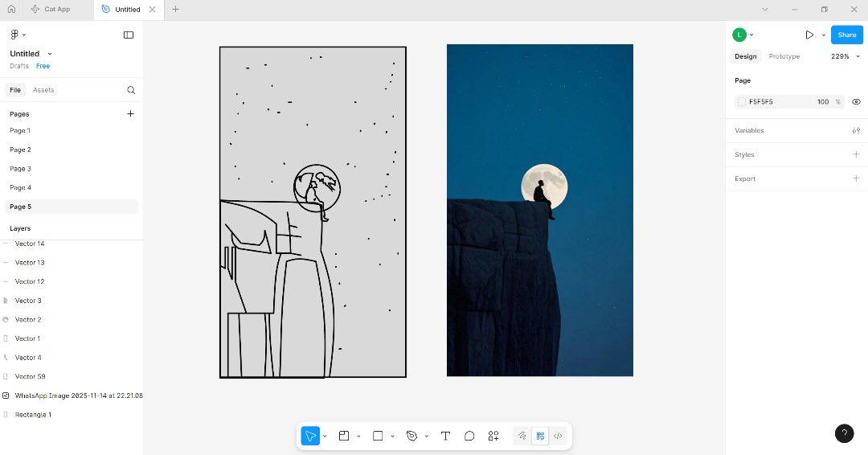
Task: Switch to Draw mode in toolbar
Action: click(522, 436)
